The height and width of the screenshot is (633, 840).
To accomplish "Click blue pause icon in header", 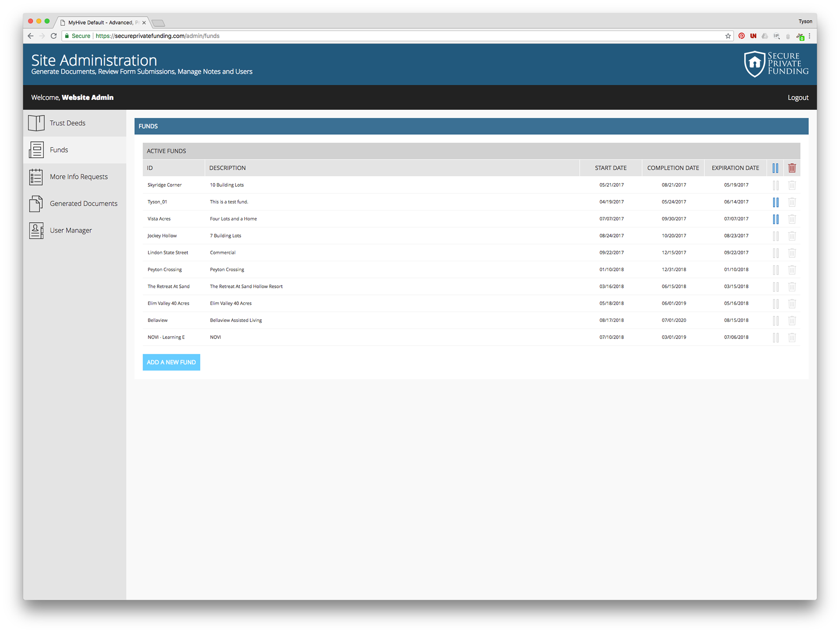I will pyautogui.click(x=775, y=168).
